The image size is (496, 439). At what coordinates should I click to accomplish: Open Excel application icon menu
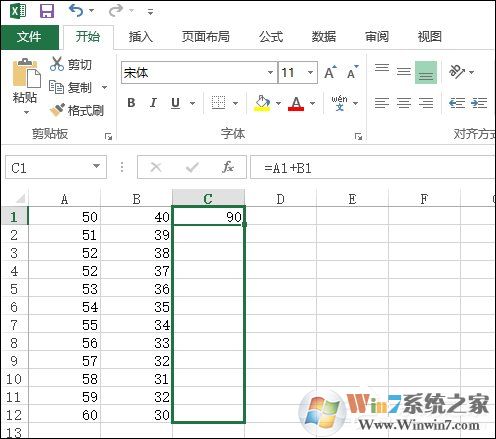[18, 11]
